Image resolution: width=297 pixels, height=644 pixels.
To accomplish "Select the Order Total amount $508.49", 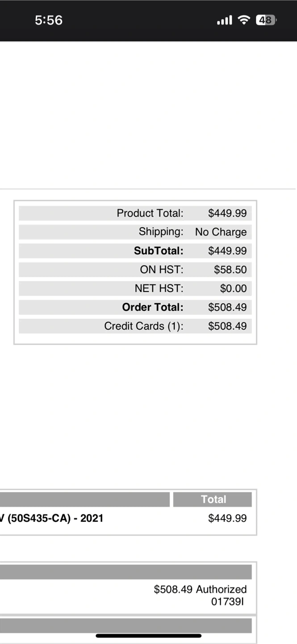I will click(227, 307).
